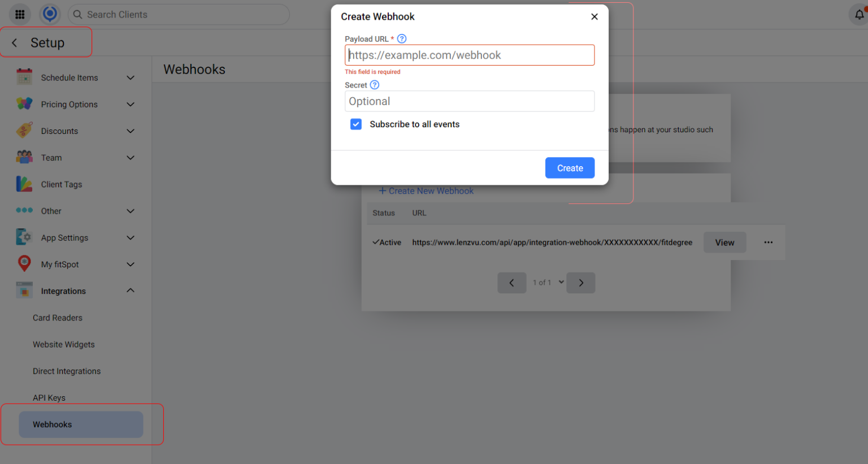
Task: Collapse the Integrations section
Action: (x=131, y=290)
